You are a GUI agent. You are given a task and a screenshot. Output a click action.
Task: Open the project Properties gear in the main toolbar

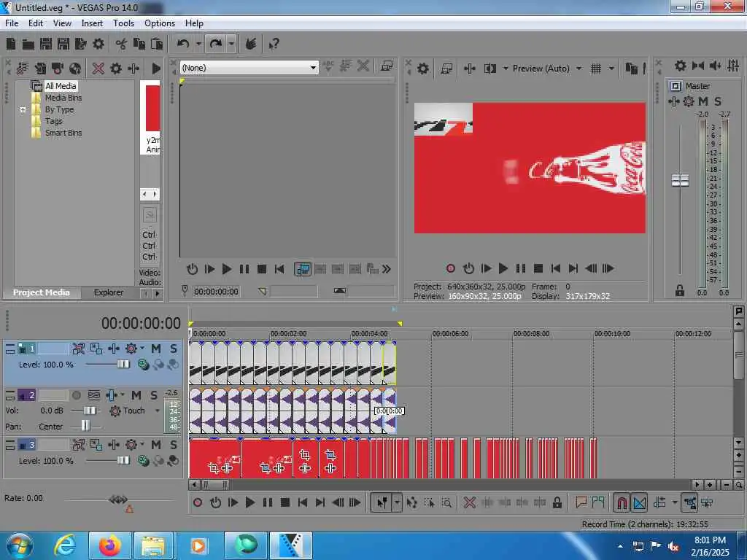[98, 44]
